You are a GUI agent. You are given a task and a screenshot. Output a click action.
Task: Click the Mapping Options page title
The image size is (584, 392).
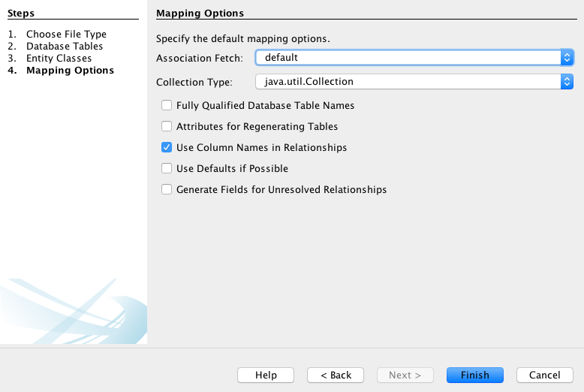coord(200,14)
